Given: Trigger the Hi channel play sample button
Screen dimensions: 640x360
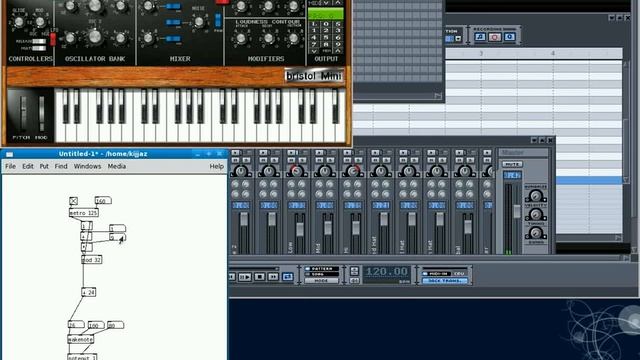Looking at the screenshot, I should click(x=347, y=153).
